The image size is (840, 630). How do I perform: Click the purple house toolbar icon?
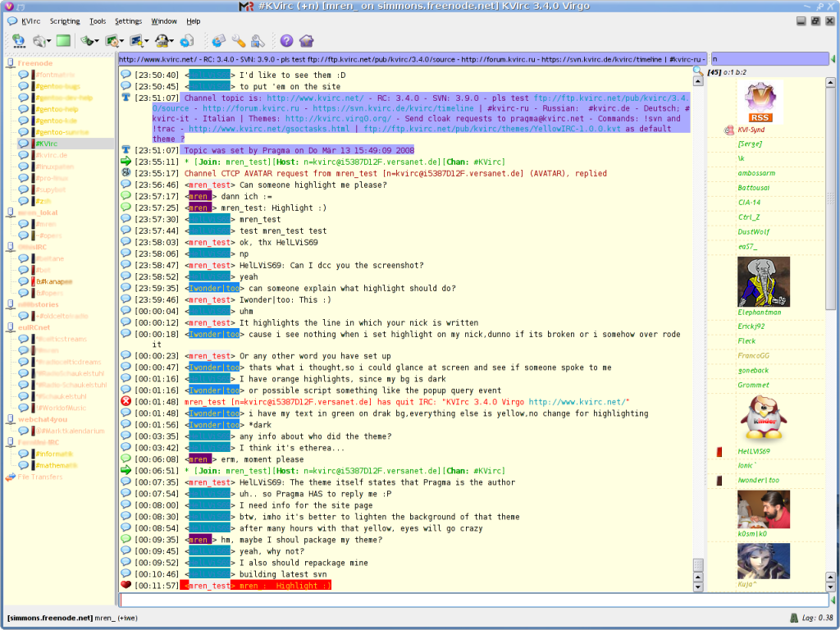point(306,41)
